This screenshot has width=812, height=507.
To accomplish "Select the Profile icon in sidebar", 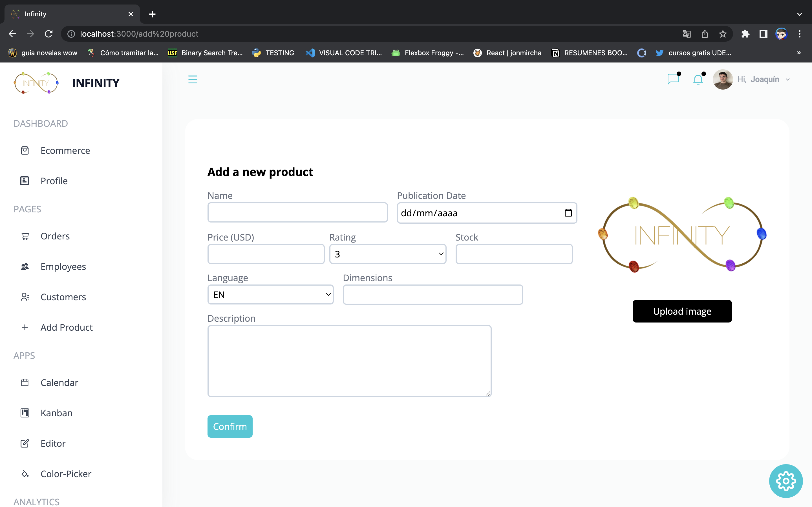I will 25,180.
